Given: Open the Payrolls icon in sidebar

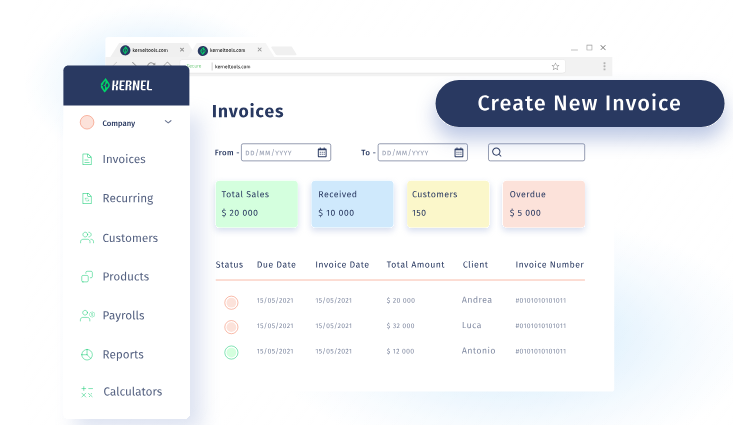Looking at the screenshot, I should coord(87,316).
